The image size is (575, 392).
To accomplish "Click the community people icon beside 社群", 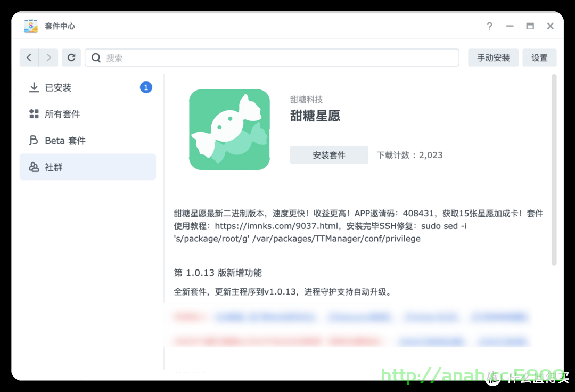I will tap(34, 167).
